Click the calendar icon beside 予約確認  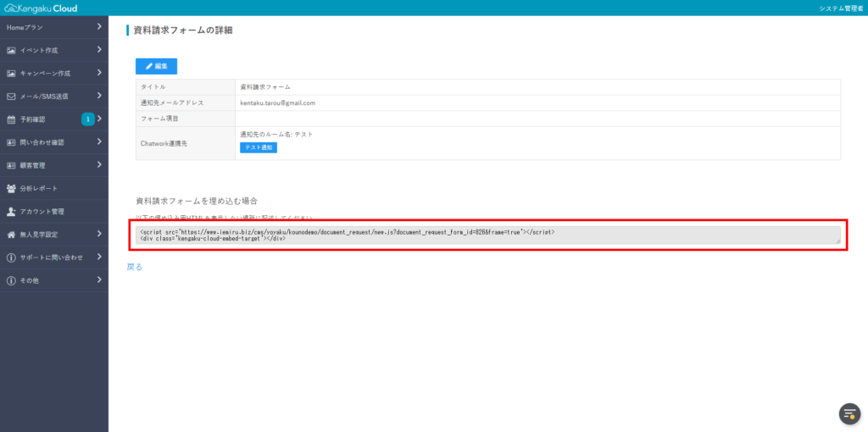pyautogui.click(x=11, y=119)
